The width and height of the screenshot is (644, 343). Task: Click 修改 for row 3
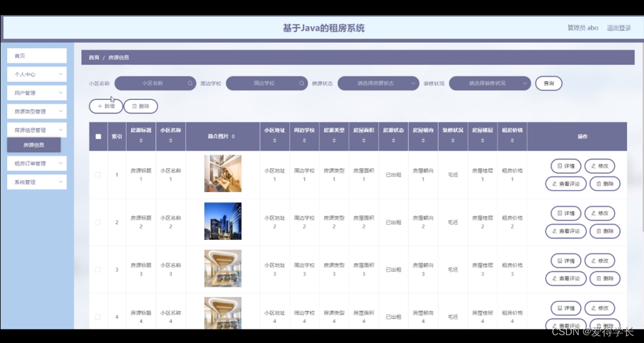(599, 261)
